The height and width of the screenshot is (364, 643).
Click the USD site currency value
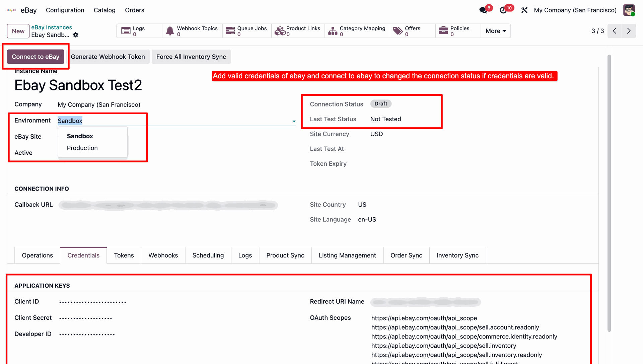pos(376,134)
